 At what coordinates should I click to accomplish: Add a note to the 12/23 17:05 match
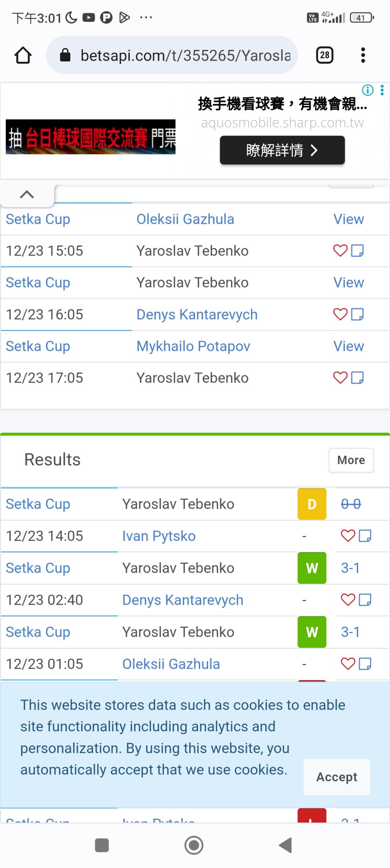coord(357,378)
